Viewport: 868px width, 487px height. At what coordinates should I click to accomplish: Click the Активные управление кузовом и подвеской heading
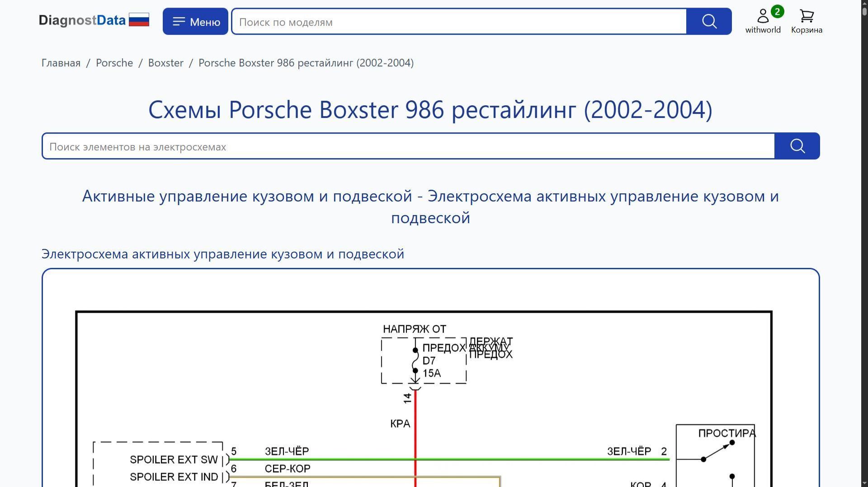[430, 207]
